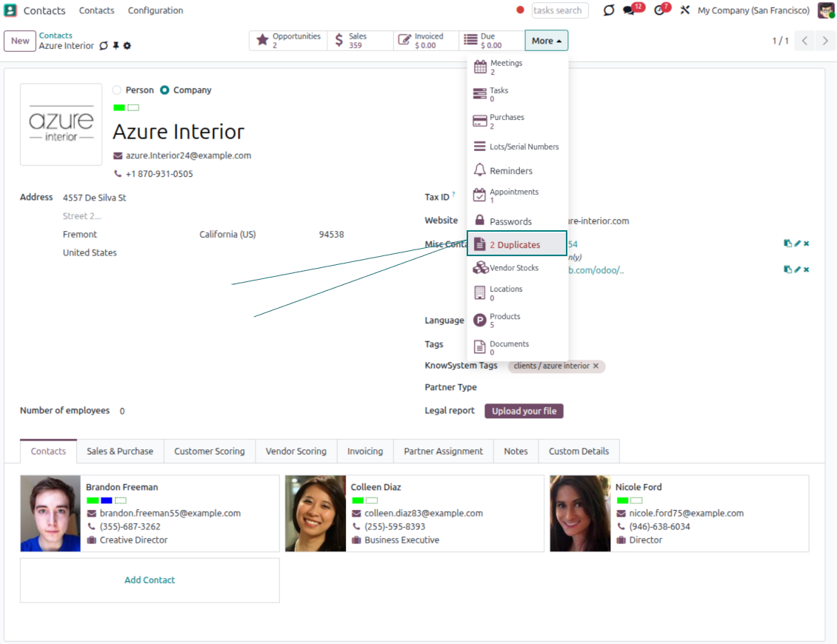Open Passwords via the padlock icon

[479, 221]
